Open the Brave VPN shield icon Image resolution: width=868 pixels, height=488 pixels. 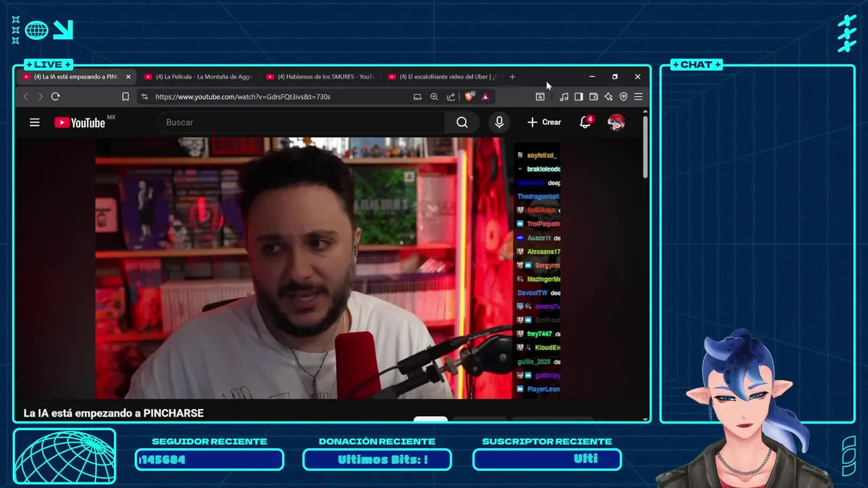623,97
